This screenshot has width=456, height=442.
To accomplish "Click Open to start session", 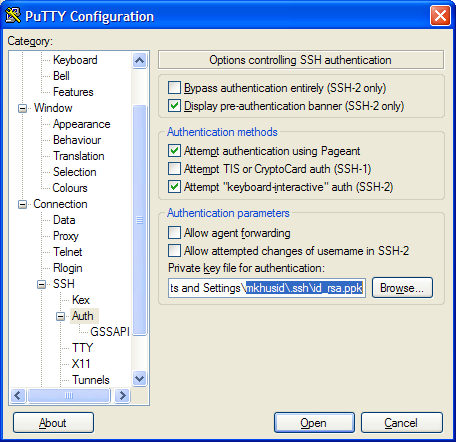I will pos(314,423).
